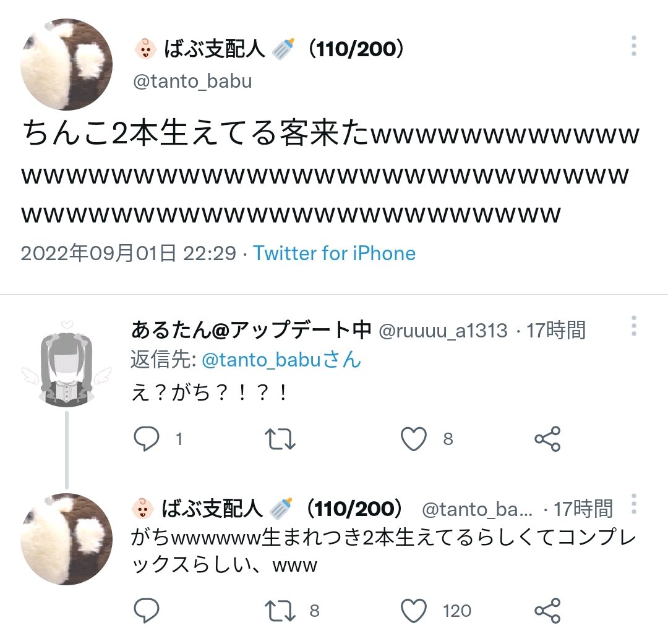Open the あるたん anime avatar profile picture
This screenshot has width=668, height=644.
pos(66,365)
